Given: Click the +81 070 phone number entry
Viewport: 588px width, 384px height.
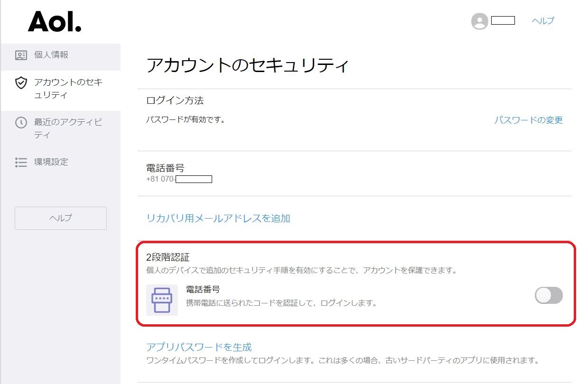Looking at the screenshot, I should [x=179, y=179].
